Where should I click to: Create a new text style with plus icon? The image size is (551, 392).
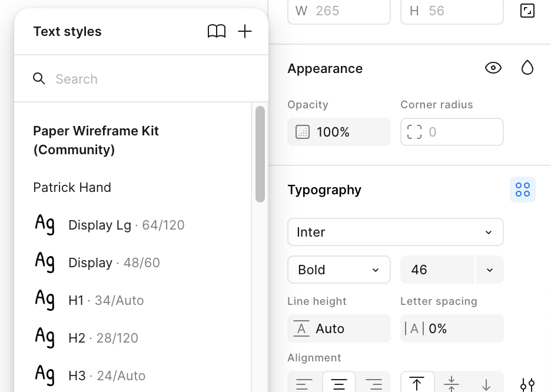tap(245, 31)
